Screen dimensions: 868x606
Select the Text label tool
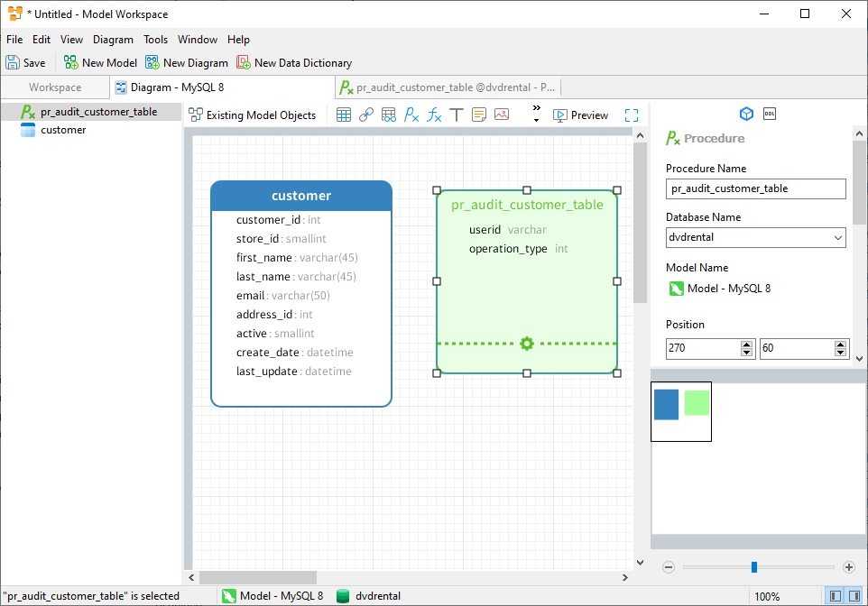click(457, 115)
